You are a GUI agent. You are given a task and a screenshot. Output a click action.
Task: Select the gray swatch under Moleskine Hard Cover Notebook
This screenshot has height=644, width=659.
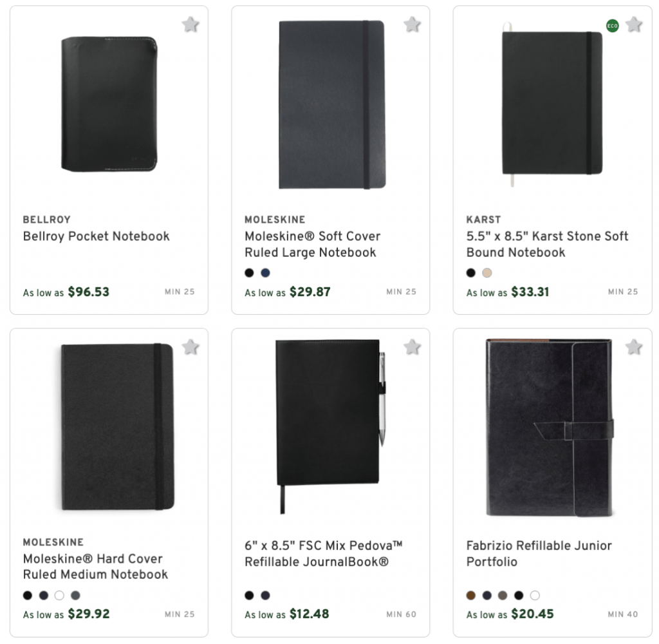point(76,596)
